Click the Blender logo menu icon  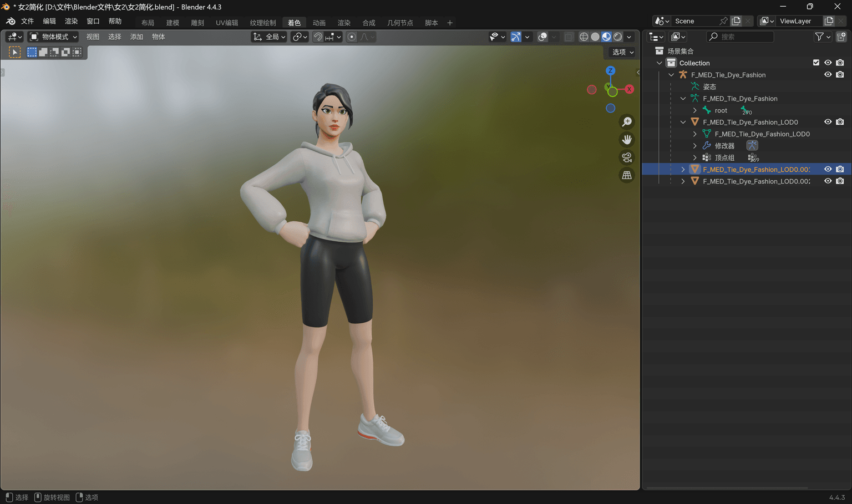tap(11, 21)
